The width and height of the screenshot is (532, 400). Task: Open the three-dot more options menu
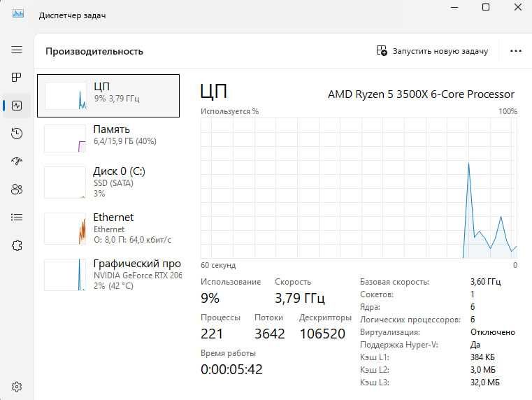[516, 51]
